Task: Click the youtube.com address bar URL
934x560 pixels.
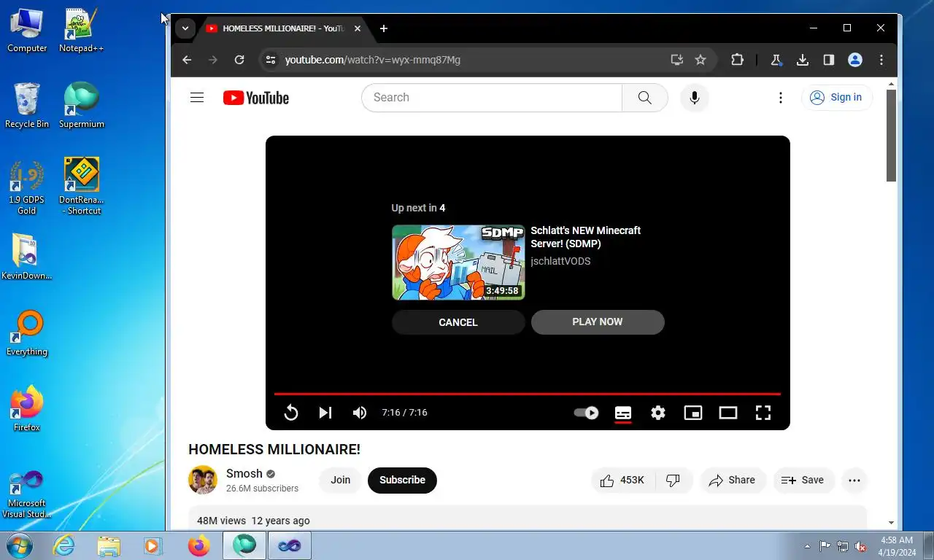Action: pyautogui.click(x=373, y=60)
